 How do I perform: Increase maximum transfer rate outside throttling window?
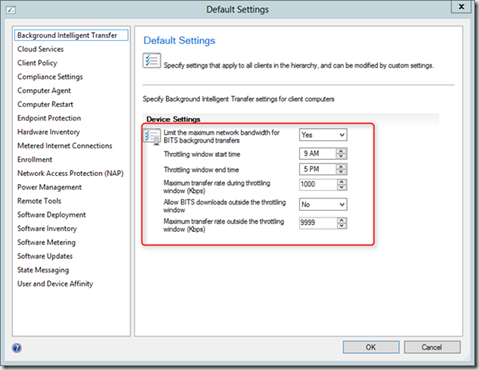[341, 220]
